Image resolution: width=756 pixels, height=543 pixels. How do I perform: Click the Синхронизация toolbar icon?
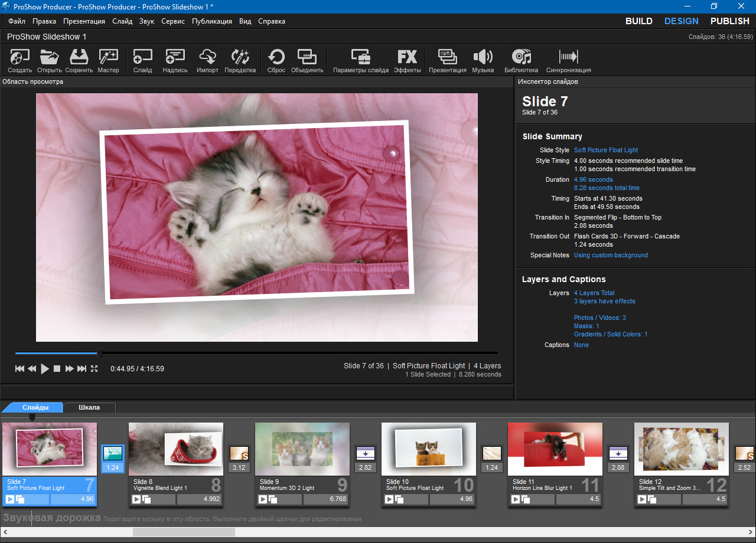pos(568,58)
